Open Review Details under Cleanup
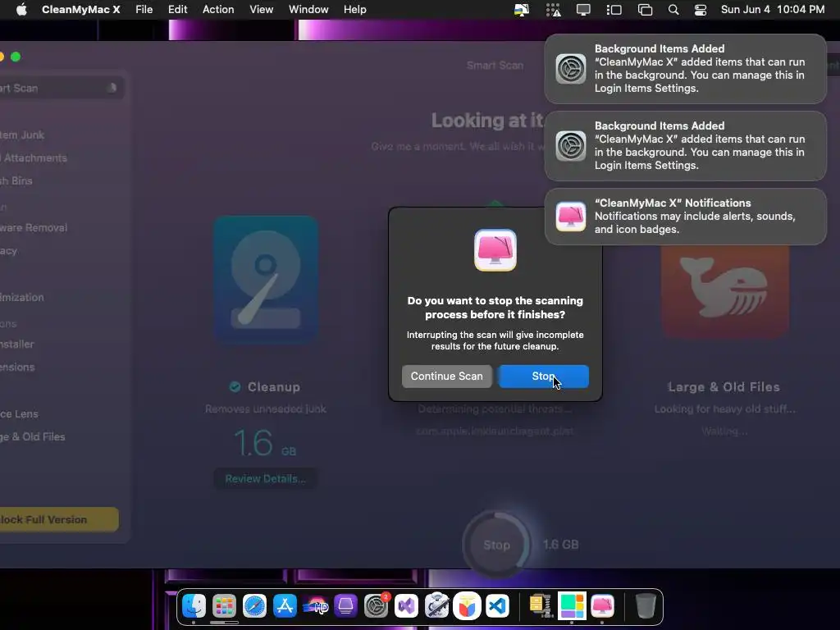840x630 pixels. coord(265,478)
